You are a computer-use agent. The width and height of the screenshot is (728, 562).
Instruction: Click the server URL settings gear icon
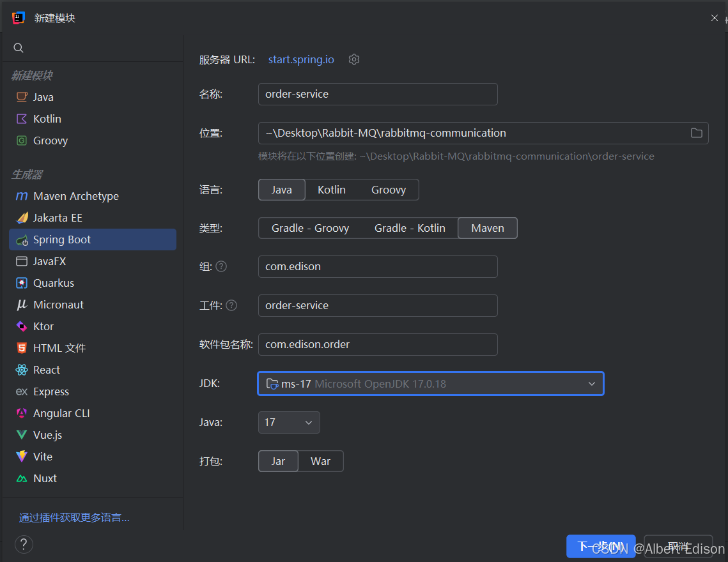(354, 59)
